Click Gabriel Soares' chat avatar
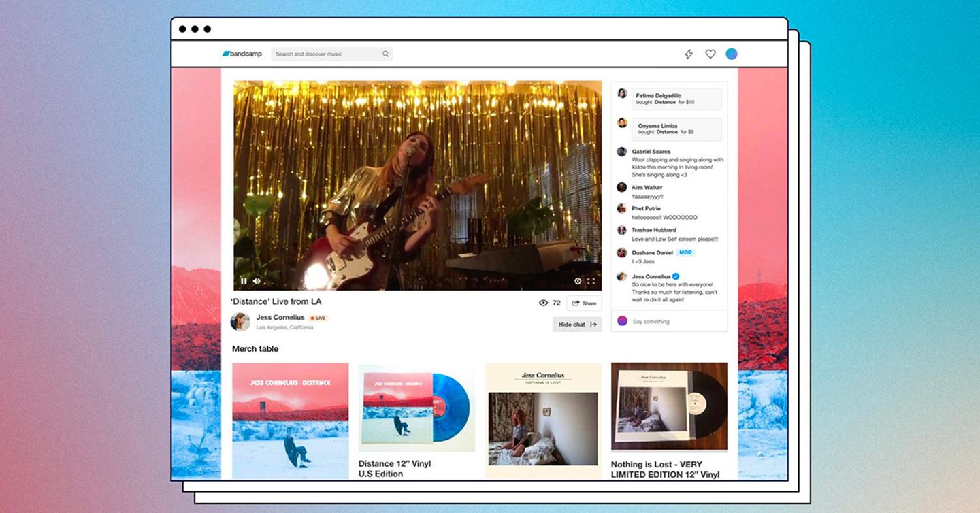980x513 pixels. pyautogui.click(x=622, y=152)
